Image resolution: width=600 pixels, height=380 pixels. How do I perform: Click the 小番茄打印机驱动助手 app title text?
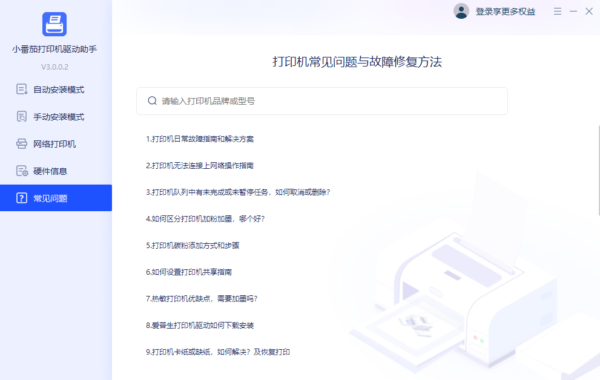(x=54, y=49)
